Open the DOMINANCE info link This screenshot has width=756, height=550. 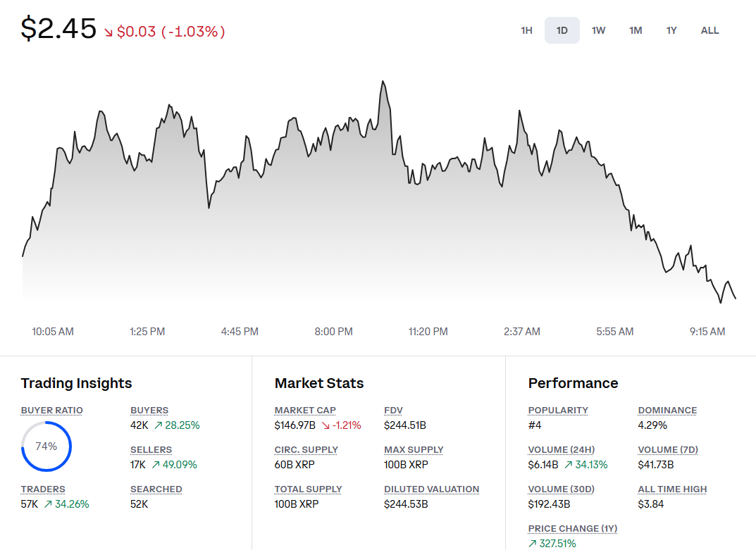(667, 410)
